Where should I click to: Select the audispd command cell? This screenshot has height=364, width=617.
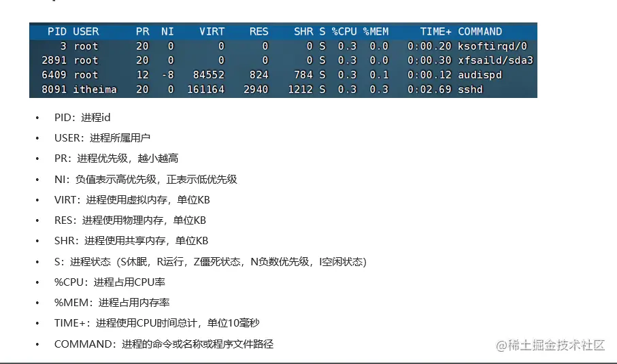click(480, 75)
